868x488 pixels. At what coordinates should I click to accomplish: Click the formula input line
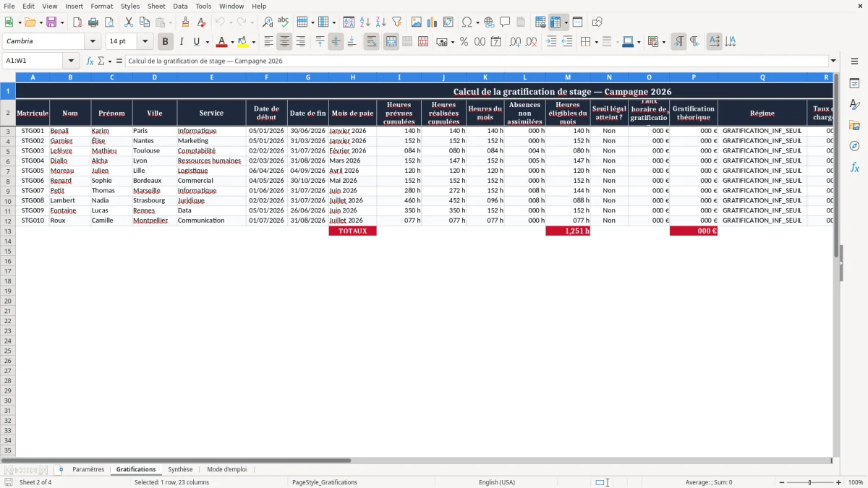click(477, 61)
